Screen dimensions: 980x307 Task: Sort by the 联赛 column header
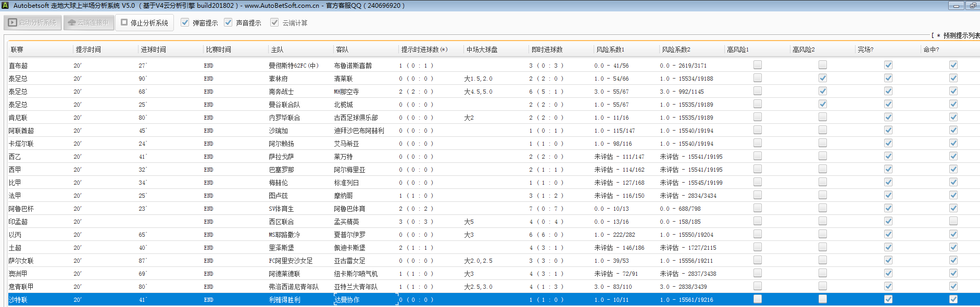click(x=17, y=49)
